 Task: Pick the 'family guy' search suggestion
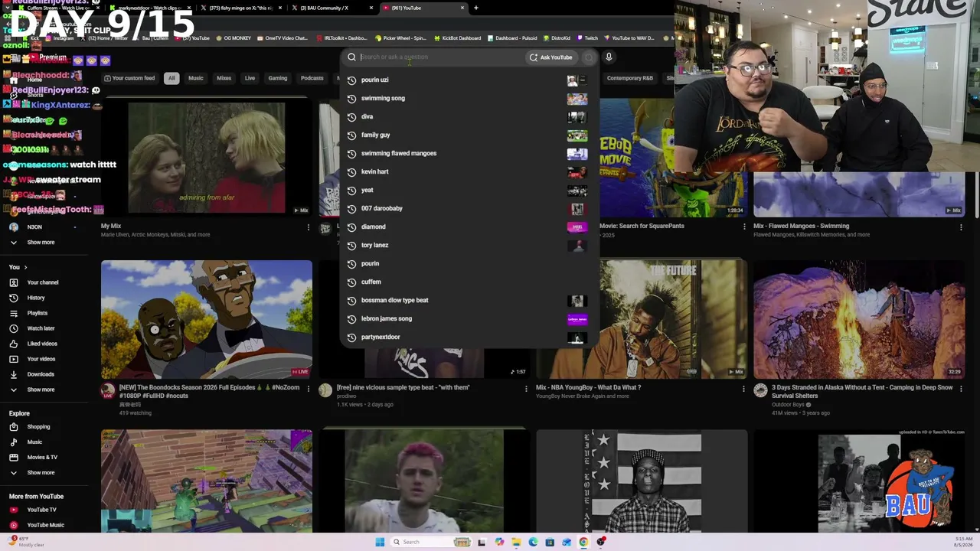375,135
